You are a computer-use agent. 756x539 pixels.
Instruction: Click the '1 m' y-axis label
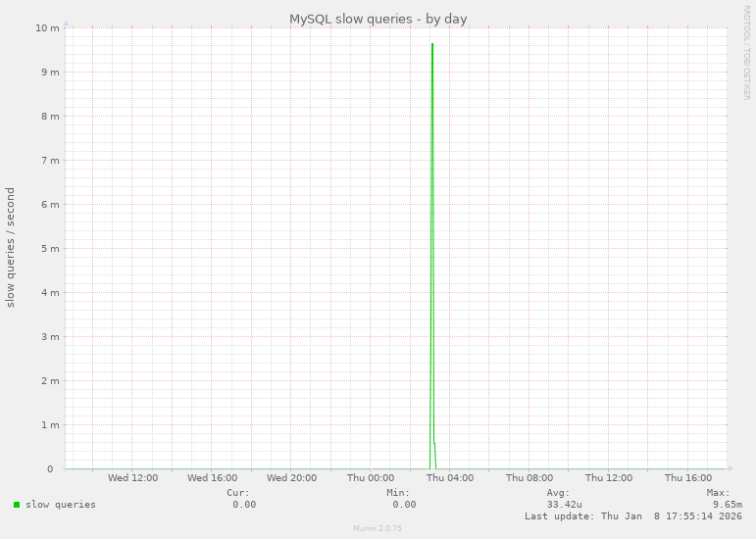click(50, 425)
